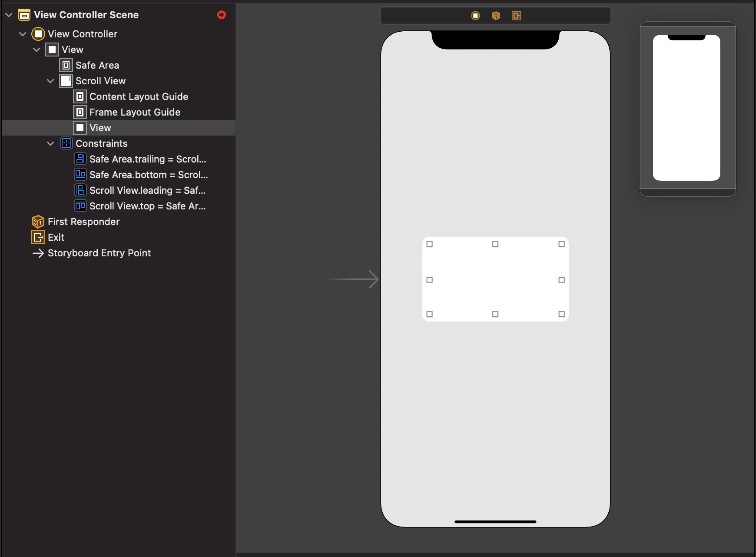Select Safe Area.bottom = Scrol... constraint
Screen dimensions: 756x557
149,175
